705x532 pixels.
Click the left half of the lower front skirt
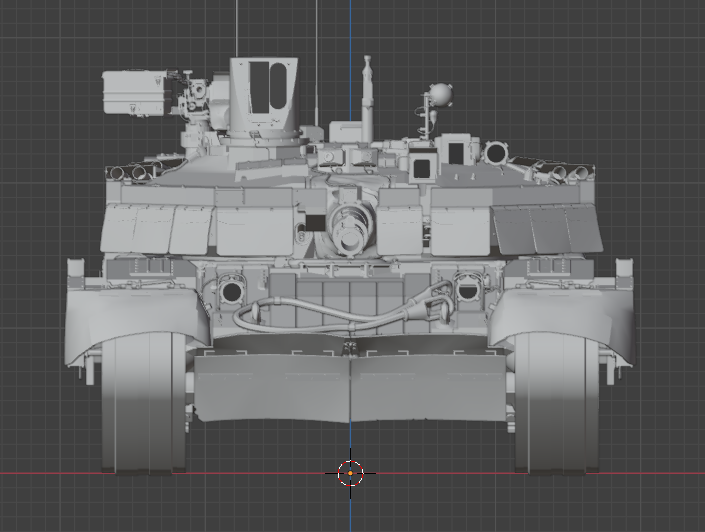[272, 387]
